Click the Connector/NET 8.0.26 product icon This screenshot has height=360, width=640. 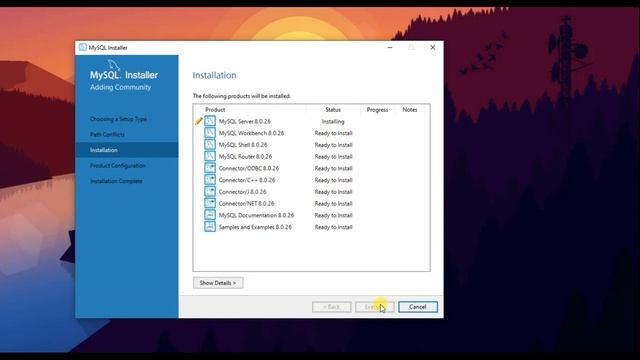[x=210, y=203]
